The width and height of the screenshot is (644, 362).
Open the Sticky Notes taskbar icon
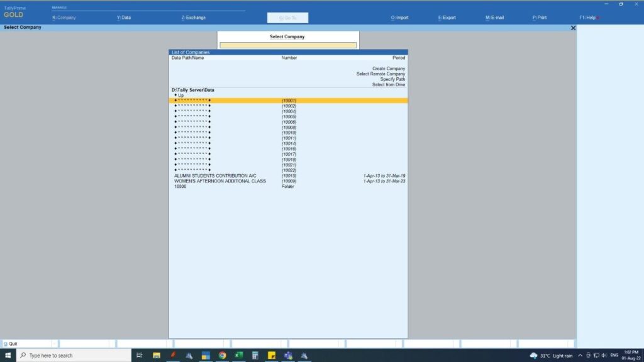pos(272,355)
